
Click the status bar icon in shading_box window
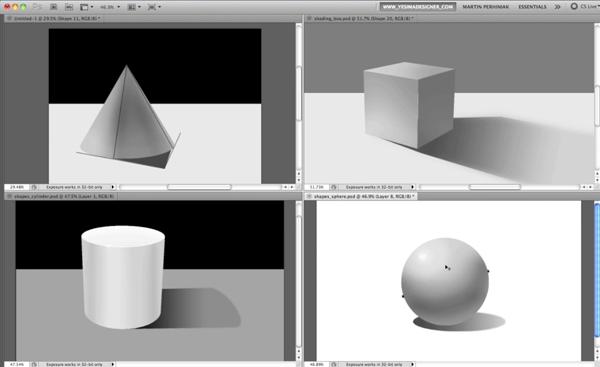pyautogui.click(x=334, y=187)
